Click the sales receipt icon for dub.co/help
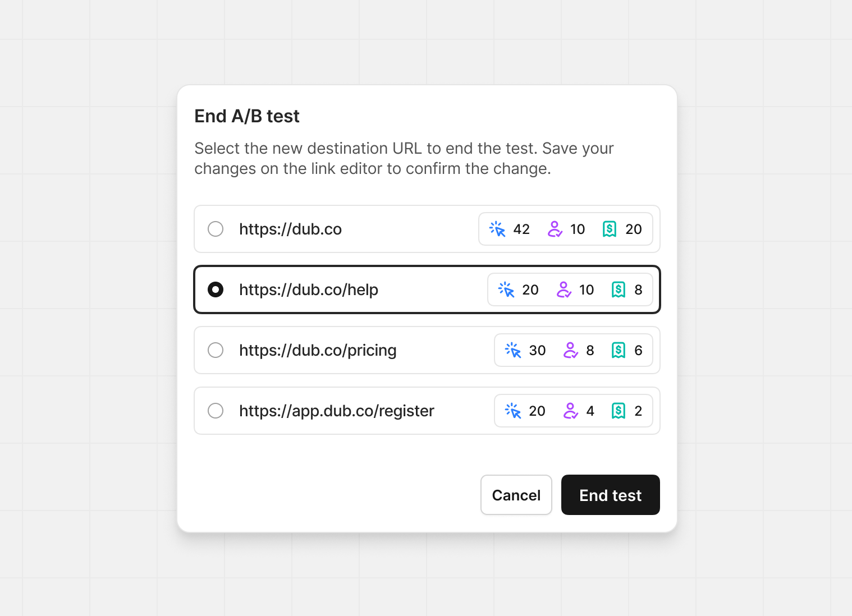The image size is (852, 616). click(619, 289)
